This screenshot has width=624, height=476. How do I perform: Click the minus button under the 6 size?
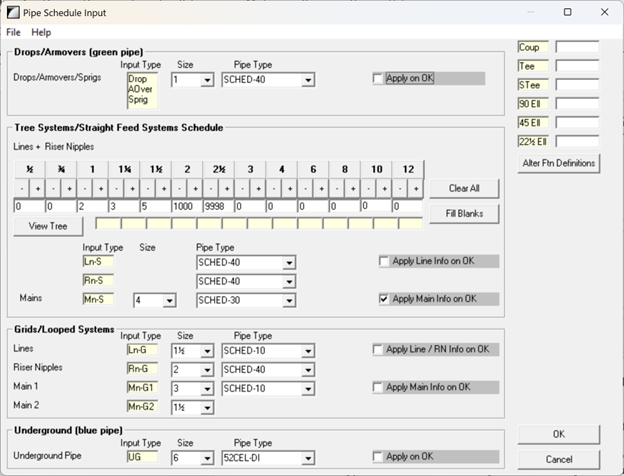click(x=305, y=188)
